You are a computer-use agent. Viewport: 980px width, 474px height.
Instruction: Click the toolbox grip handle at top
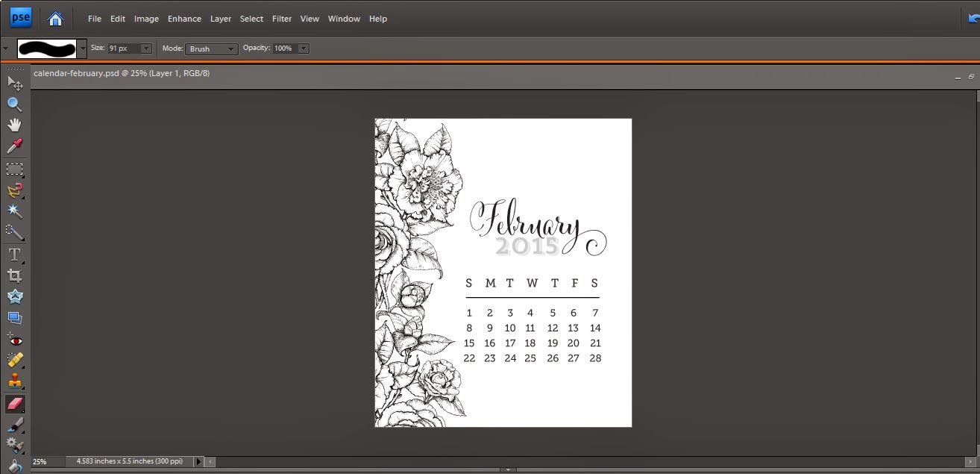pyautogui.click(x=15, y=69)
